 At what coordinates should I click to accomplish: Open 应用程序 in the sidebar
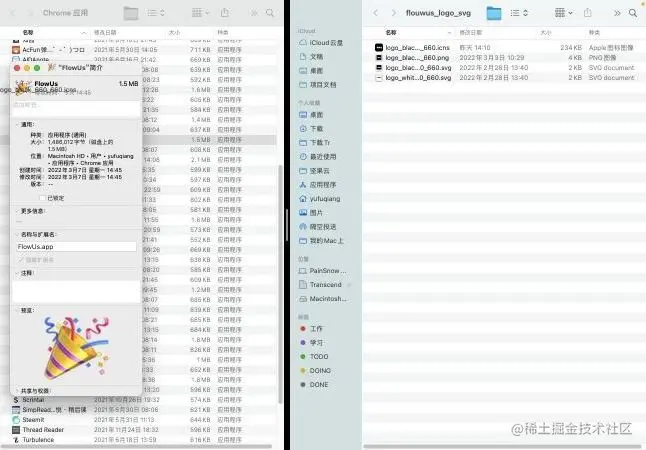click(x=318, y=185)
